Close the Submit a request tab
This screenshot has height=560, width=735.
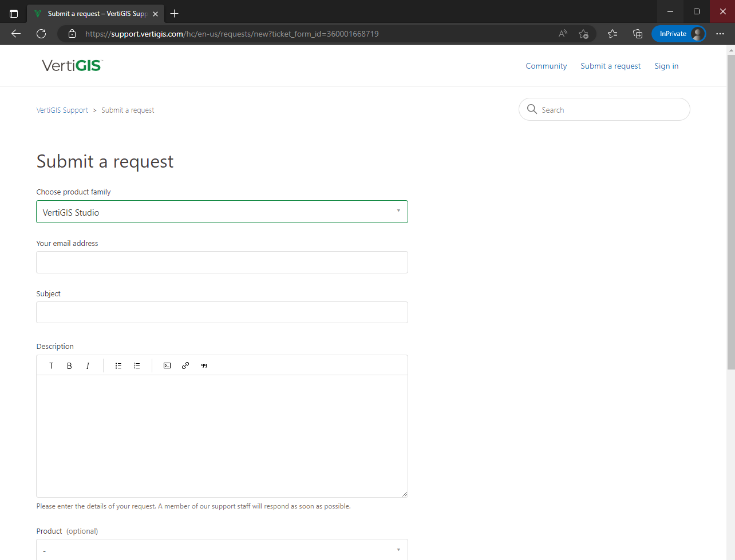click(x=155, y=14)
